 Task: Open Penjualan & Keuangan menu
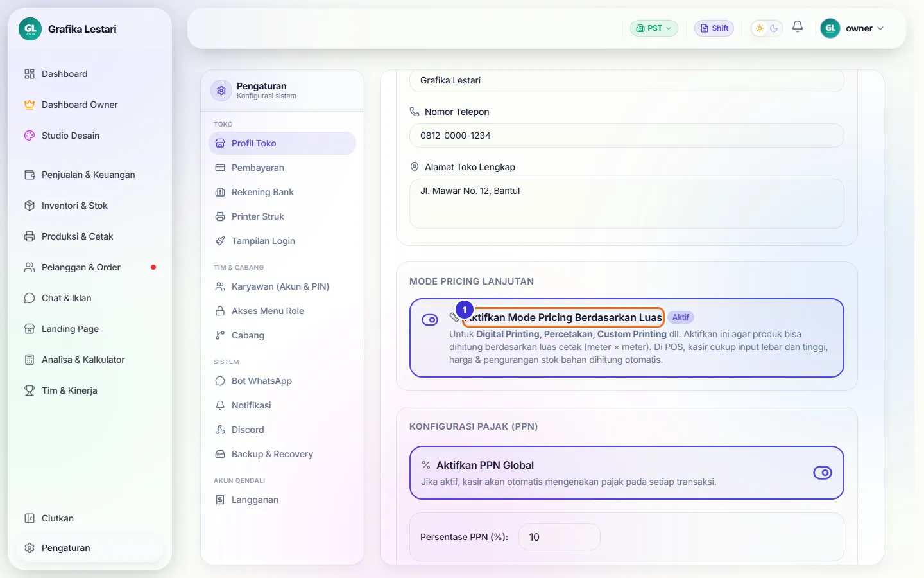click(x=90, y=175)
